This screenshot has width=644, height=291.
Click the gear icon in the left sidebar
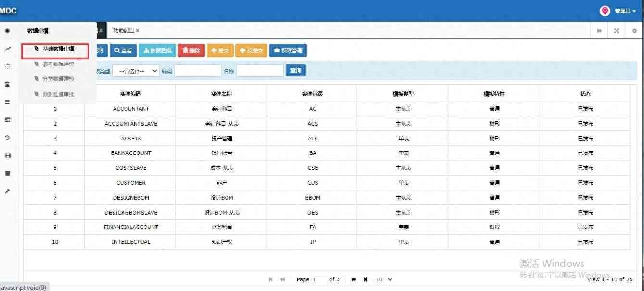(x=7, y=31)
